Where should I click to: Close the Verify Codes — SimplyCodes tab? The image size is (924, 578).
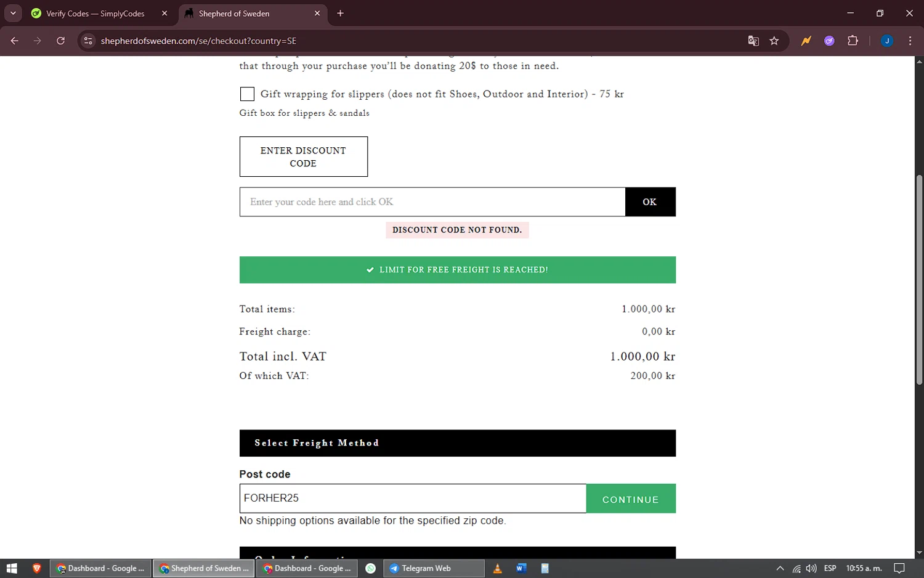click(x=164, y=14)
